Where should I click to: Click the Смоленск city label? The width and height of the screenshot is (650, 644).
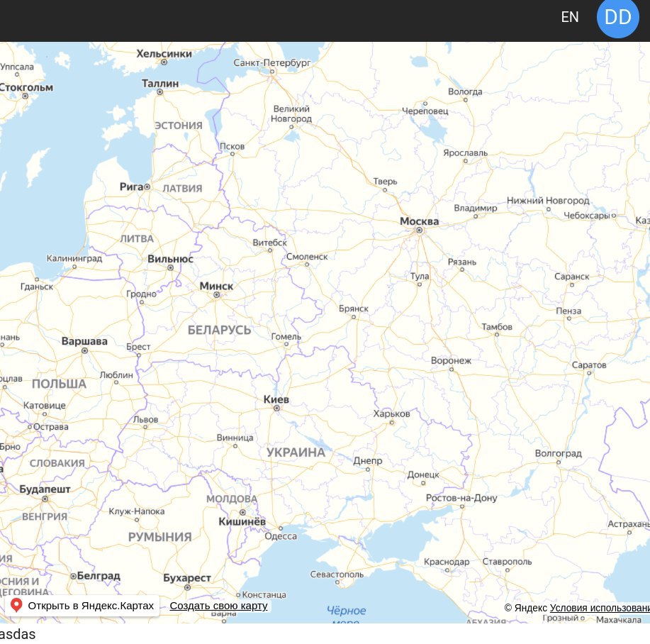307,257
